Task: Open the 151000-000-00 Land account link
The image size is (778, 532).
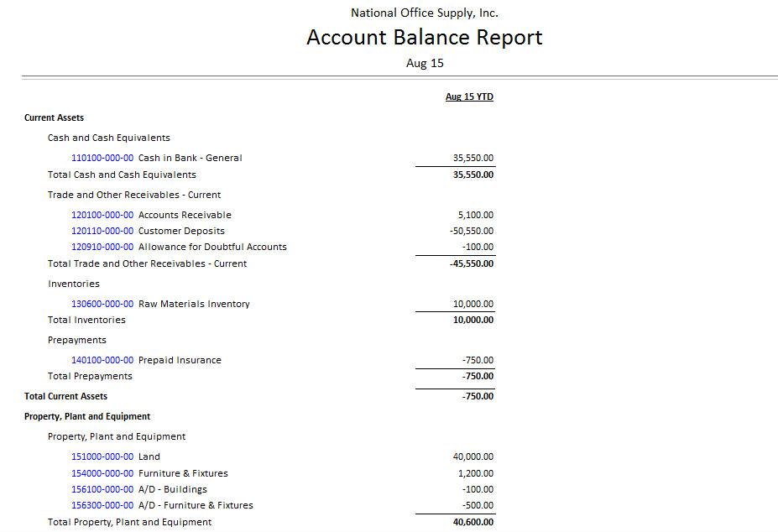Action: point(102,456)
